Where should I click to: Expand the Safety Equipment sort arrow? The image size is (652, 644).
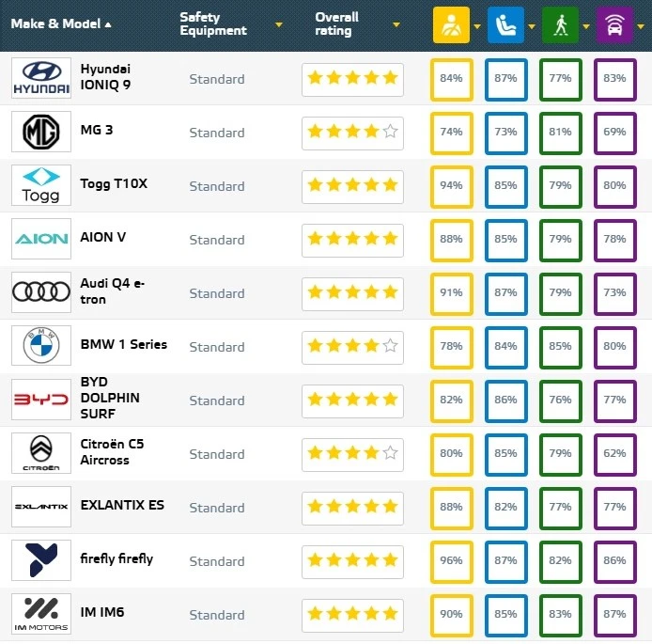click(279, 25)
